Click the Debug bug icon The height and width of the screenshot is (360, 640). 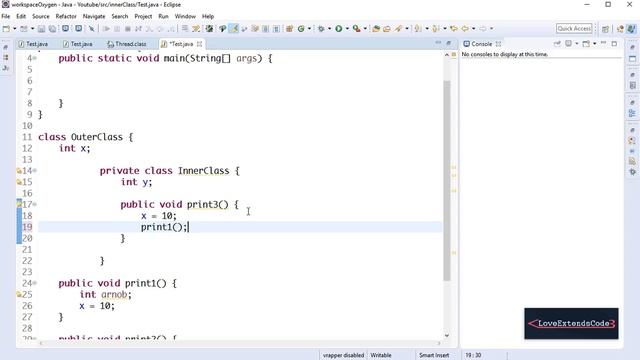pyautogui.click(x=321, y=29)
